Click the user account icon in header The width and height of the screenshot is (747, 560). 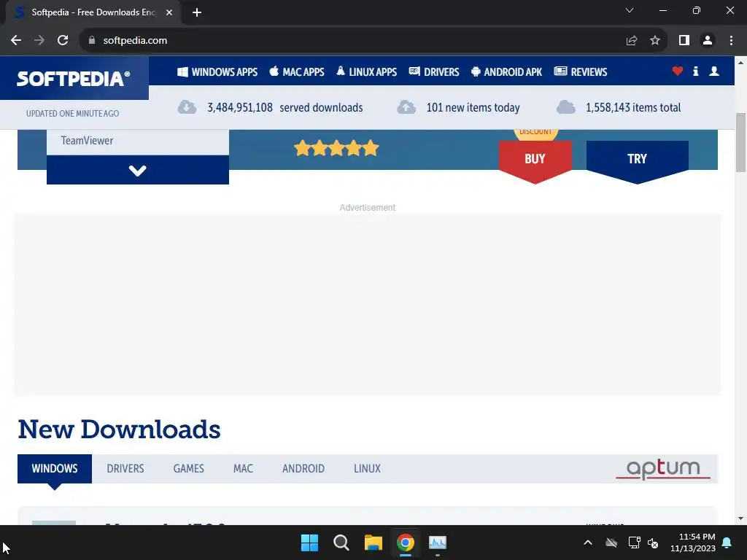[x=714, y=71]
